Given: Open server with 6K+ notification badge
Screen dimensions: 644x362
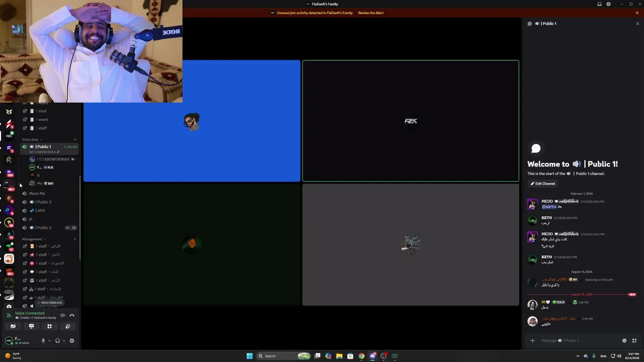Looking at the screenshot, I should pos(9,187).
